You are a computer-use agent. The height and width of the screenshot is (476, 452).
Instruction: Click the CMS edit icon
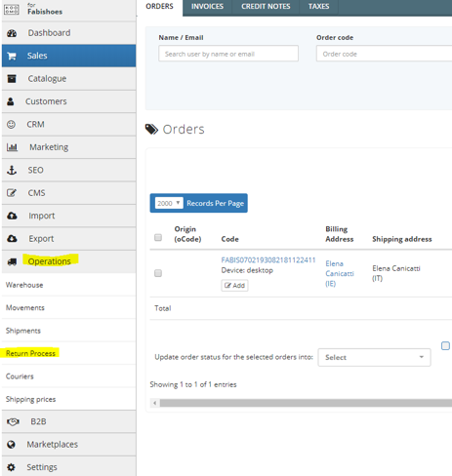12,193
